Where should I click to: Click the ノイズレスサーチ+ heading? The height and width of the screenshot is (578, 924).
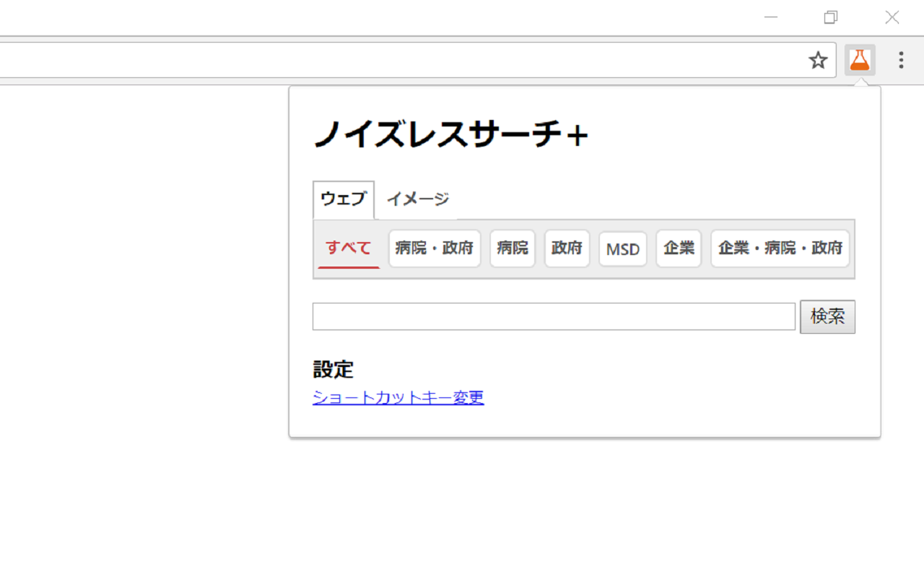(451, 135)
